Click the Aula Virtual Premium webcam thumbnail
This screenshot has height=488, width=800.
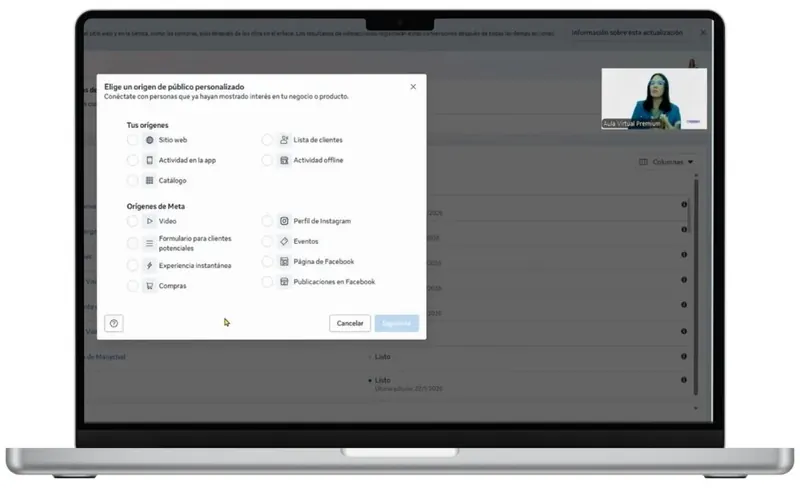[x=654, y=99]
